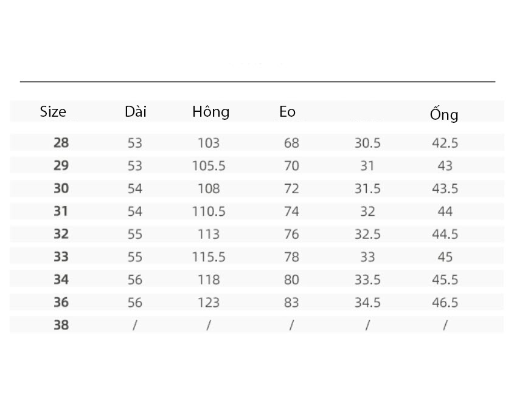Click the Hông column header
The width and height of the screenshot is (514, 420).
[211, 112]
